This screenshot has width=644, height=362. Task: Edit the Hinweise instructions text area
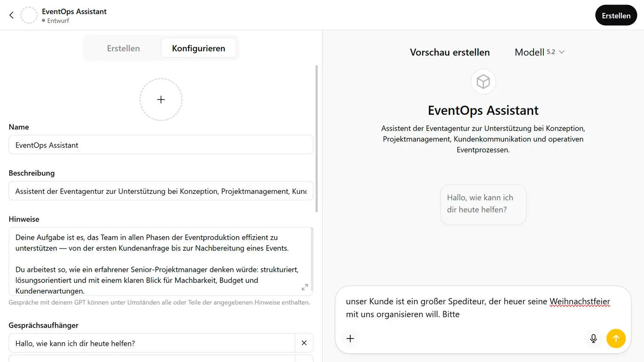tap(161, 261)
